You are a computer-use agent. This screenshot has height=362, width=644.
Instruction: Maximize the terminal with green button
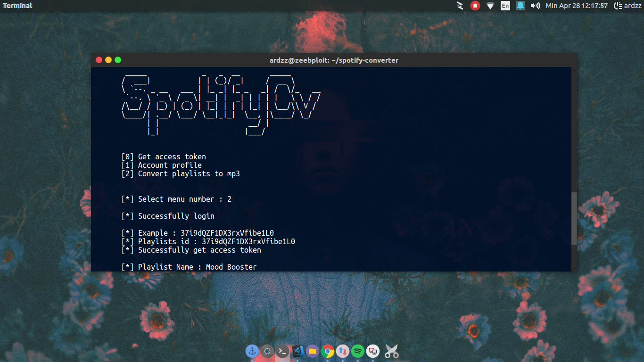pyautogui.click(x=118, y=60)
